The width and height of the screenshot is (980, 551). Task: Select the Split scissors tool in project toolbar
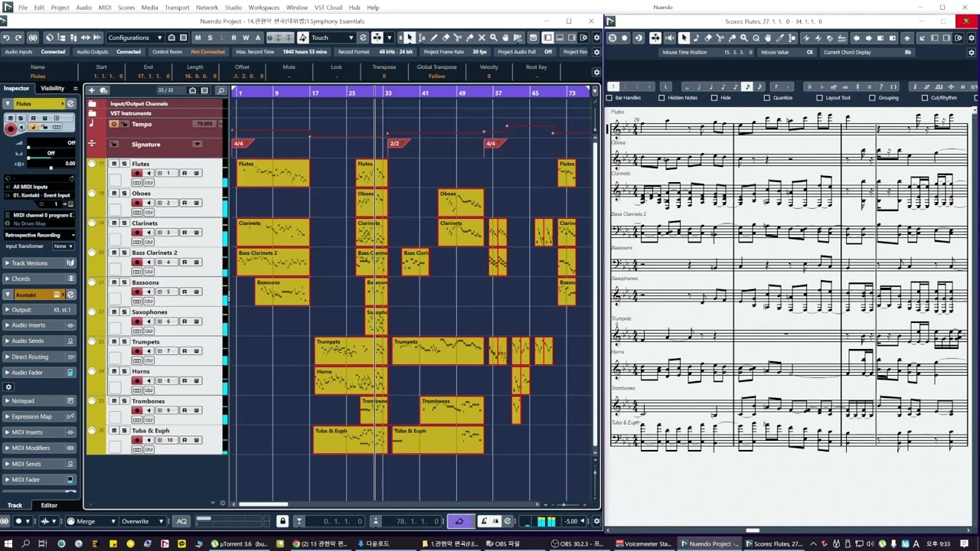pyautogui.click(x=458, y=37)
